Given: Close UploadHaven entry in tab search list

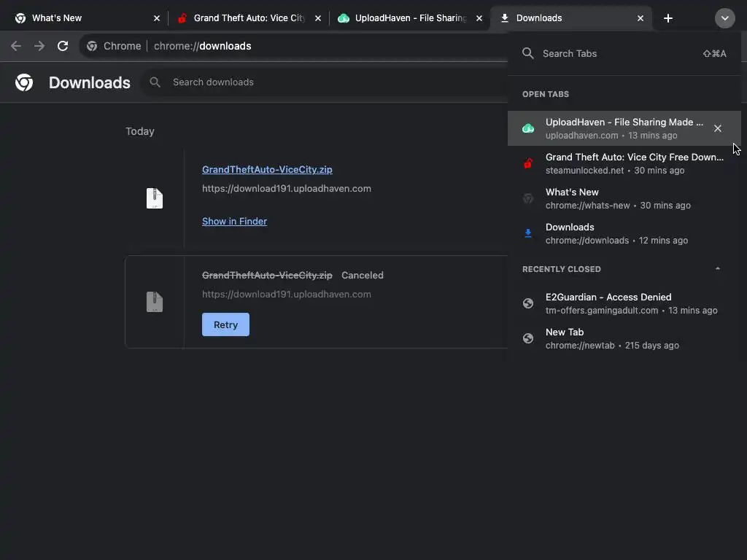Looking at the screenshot, I should [718, 128].
